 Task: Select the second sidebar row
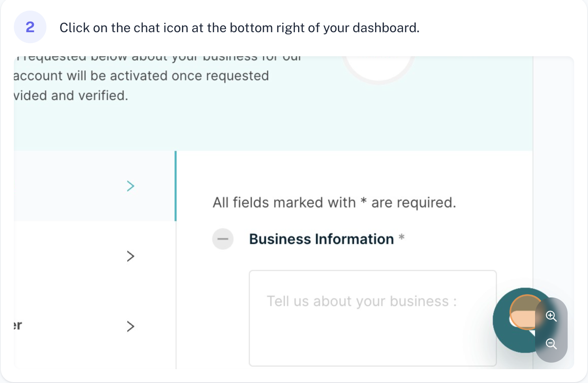81,256
